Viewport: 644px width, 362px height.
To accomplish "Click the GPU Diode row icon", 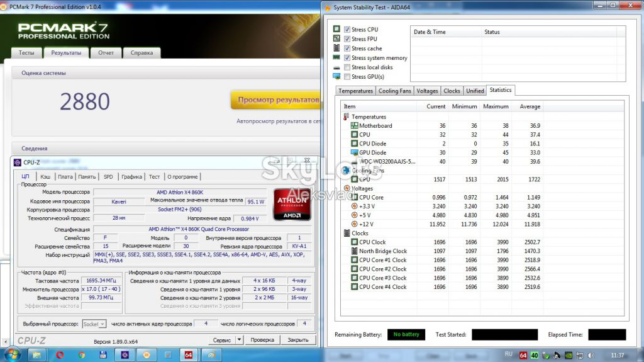I will [354, 152].
